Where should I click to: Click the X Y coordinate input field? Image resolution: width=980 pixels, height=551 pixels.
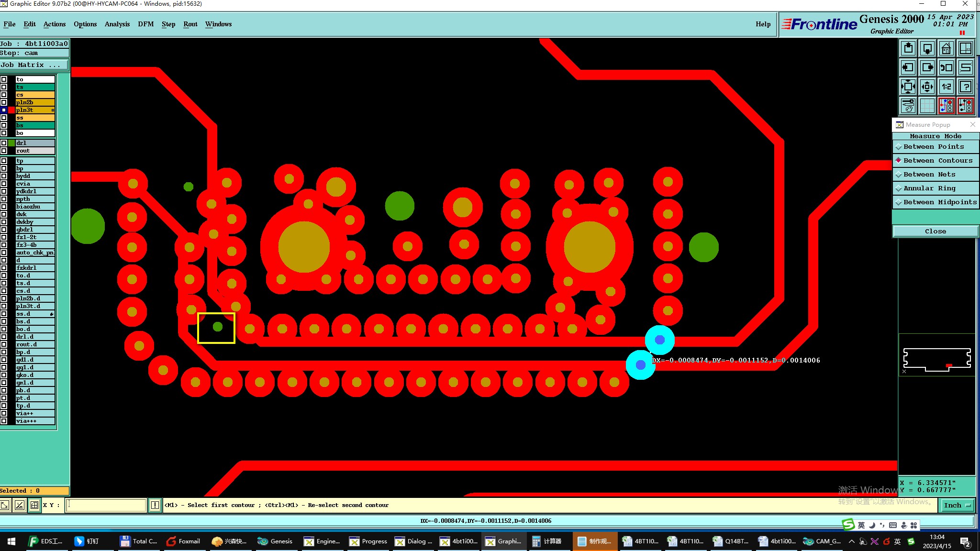coord(106,505)
